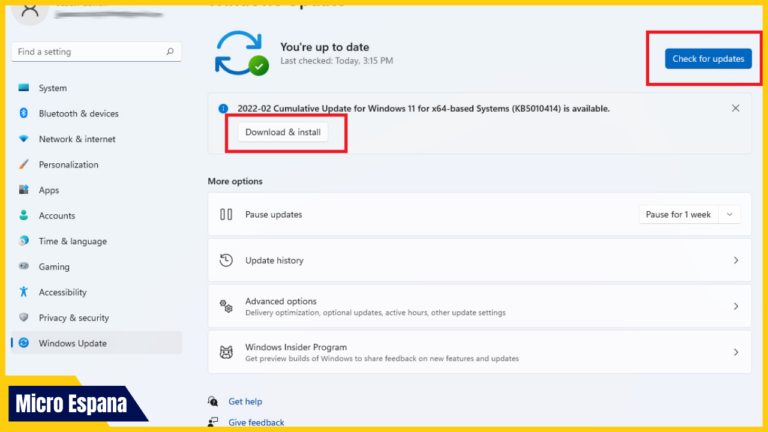Image resolution: width=768 pixels, height=432 pixels.
Task: Click the large update status sync icon
Action: click(241, 53)
